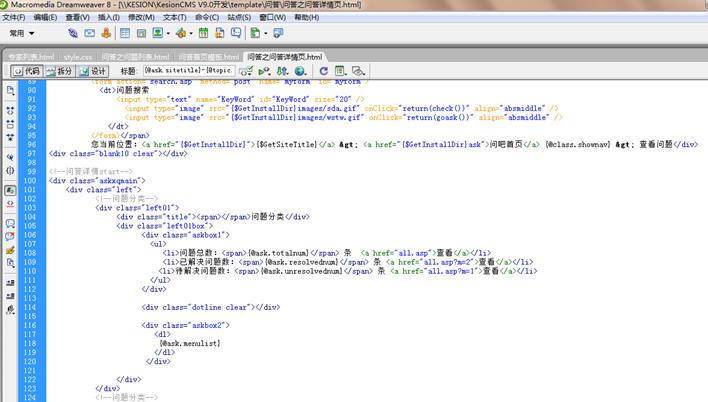Click the Refresh Design View icon
The height and width of the screenshot is (402, 708).
323,71
